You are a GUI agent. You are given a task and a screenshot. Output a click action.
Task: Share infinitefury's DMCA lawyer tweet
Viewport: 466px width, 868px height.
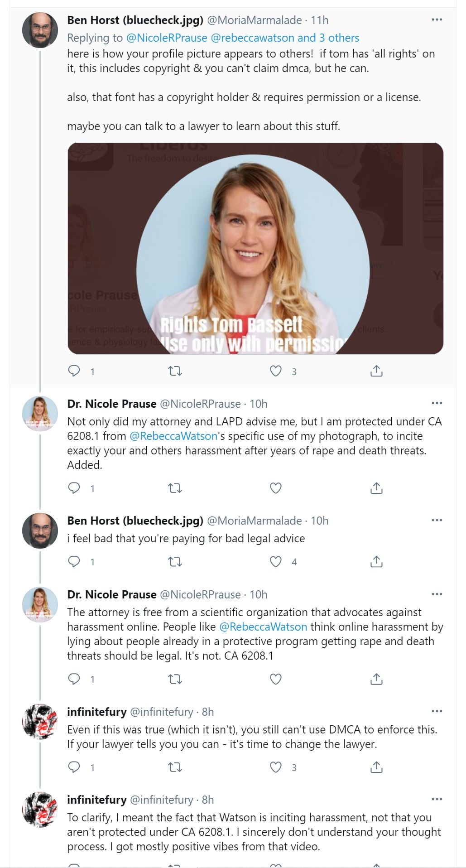pos(376,767)
